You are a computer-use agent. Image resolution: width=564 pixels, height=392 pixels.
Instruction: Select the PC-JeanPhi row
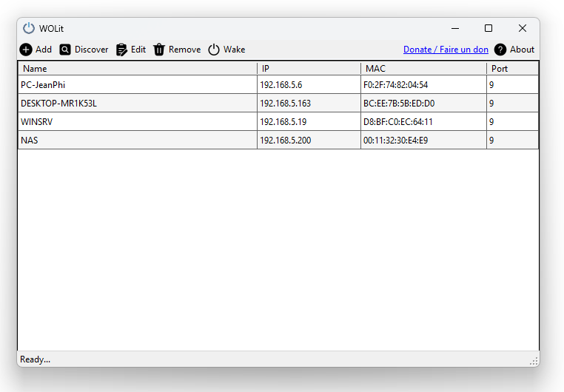tap(43, 85)
